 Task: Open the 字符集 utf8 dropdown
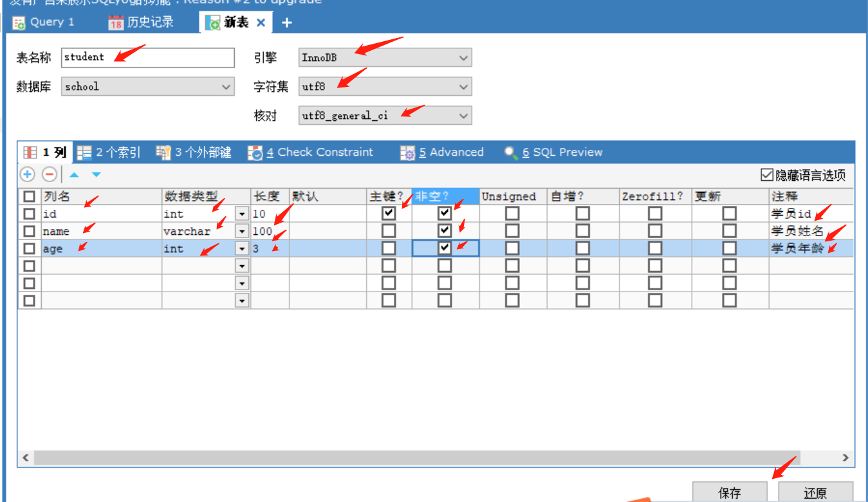(x=385, y=86)
